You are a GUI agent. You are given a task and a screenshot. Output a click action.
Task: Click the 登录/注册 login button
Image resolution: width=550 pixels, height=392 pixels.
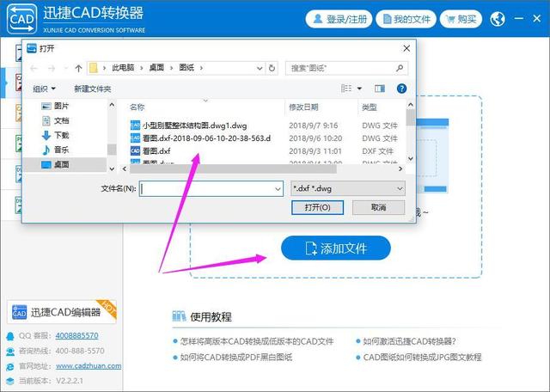point(339,19)
